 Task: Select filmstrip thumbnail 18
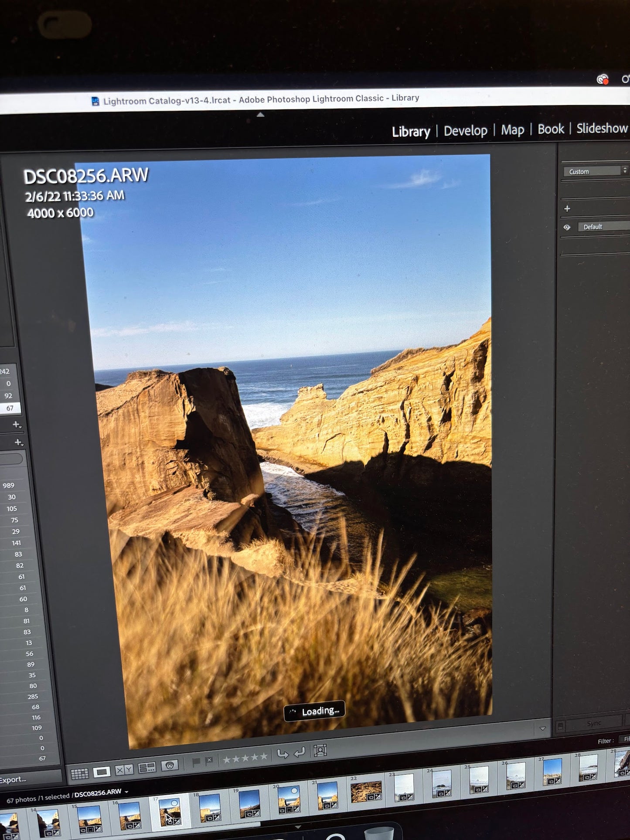[x=210, y=807]
